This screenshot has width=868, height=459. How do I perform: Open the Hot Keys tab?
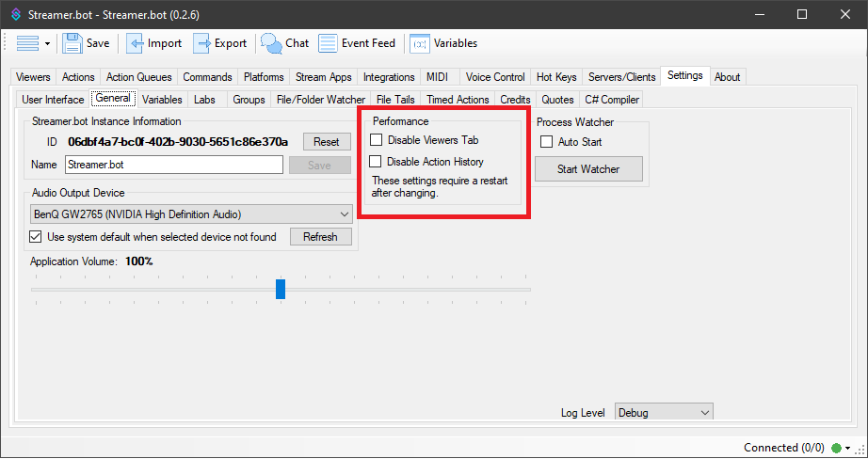[556, 77]
